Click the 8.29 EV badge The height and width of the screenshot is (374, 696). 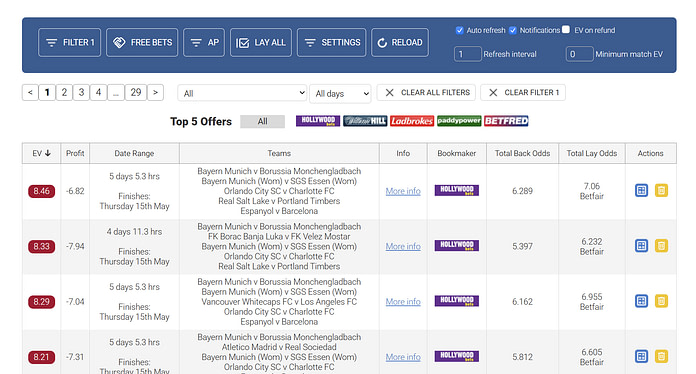pyautogui.click(x=41, y=302)
